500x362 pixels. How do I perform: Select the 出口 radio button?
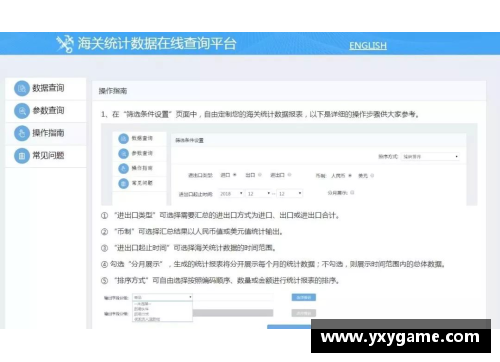click(x=260, y=175)
